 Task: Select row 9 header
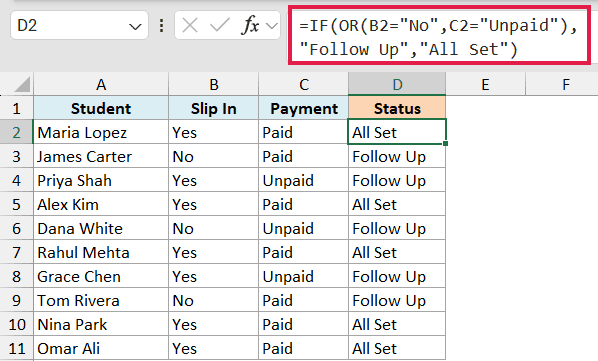click(x=16, y=300)
